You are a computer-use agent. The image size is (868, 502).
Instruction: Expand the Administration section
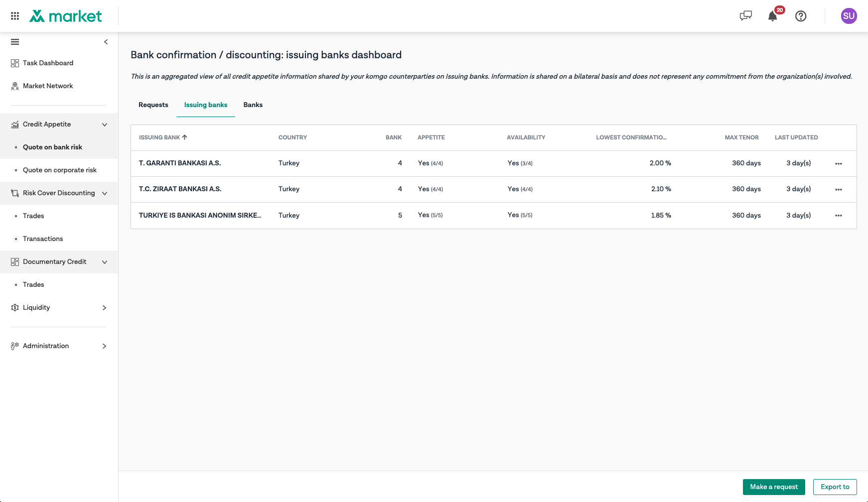tap(104, 346)
